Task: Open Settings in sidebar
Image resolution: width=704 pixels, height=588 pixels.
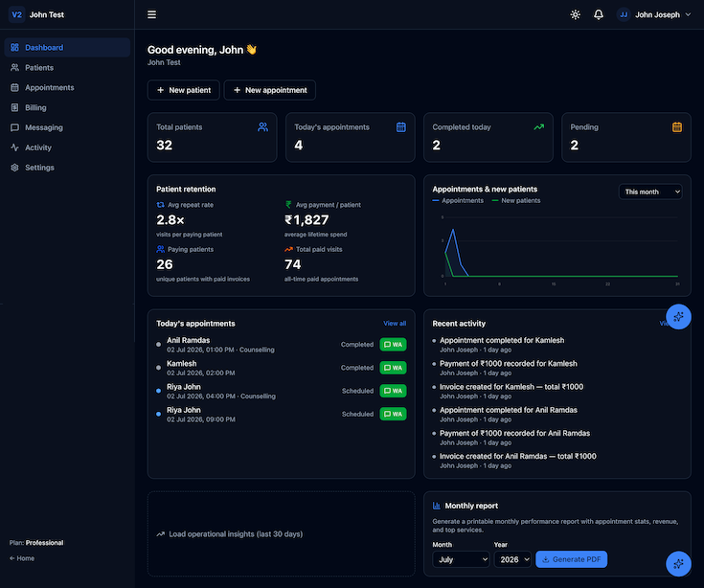Action: click(67, 168)
